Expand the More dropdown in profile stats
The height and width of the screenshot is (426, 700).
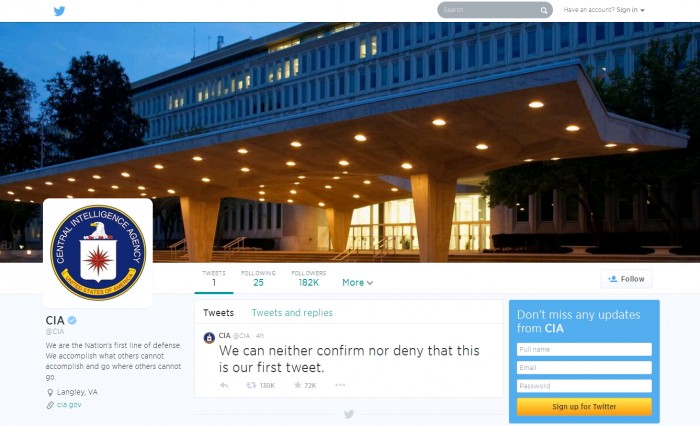tap(357, 282)
